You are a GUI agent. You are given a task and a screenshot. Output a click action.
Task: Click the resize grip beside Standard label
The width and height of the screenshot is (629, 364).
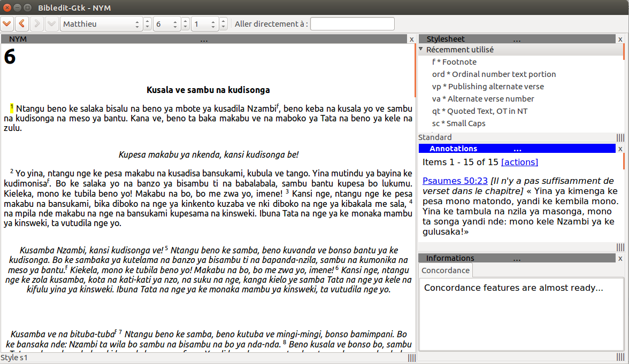[620, 137]
